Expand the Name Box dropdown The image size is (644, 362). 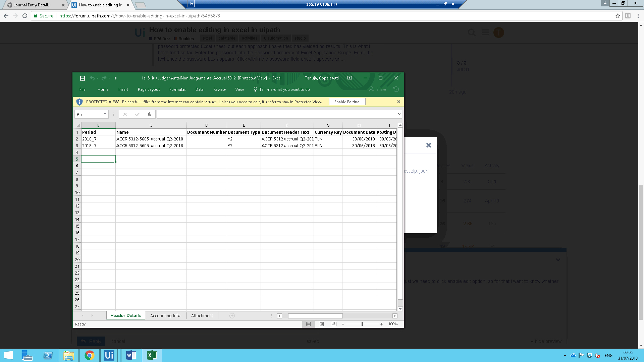(105, 114)
